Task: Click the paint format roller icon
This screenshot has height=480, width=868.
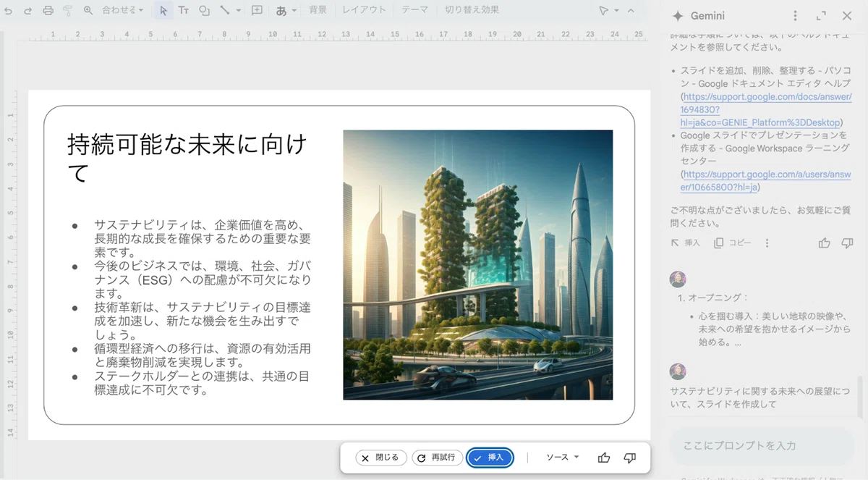Action: click(x=68, y=11)
